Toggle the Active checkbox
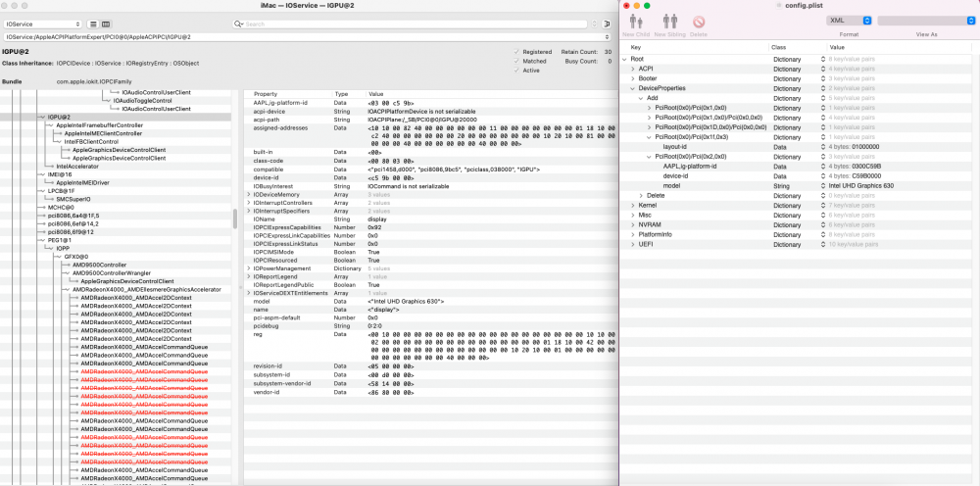 pyautogui.click(x=516, y=71)
